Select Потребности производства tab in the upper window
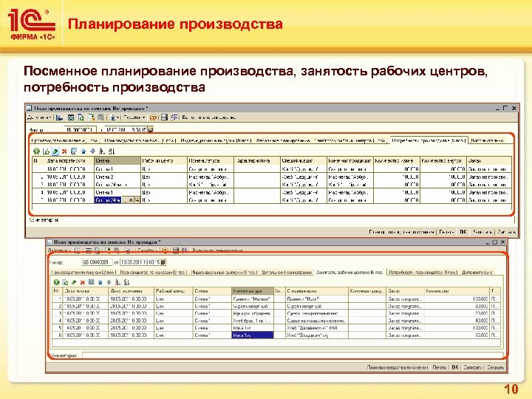The width and height of the screenshot is (532, 399). 428,140
